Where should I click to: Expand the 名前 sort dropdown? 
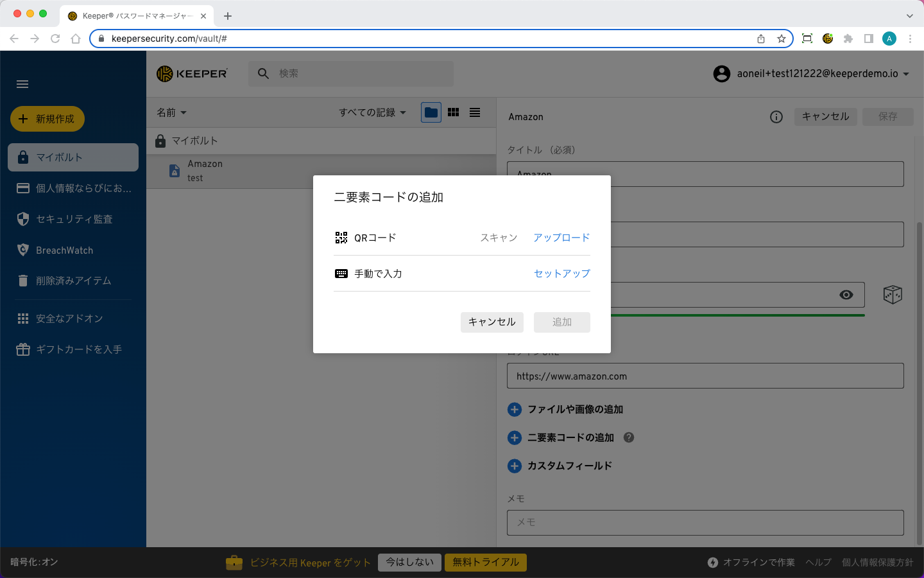click(171, 112)
